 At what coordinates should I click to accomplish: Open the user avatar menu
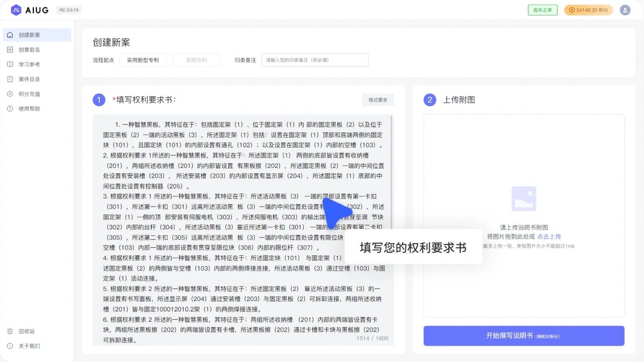pos(625,10)
